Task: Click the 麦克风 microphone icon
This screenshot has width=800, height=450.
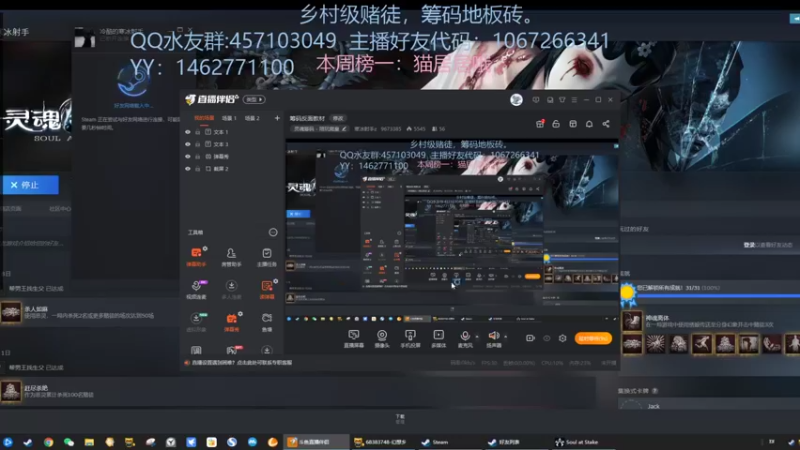Action: [465, 338]
